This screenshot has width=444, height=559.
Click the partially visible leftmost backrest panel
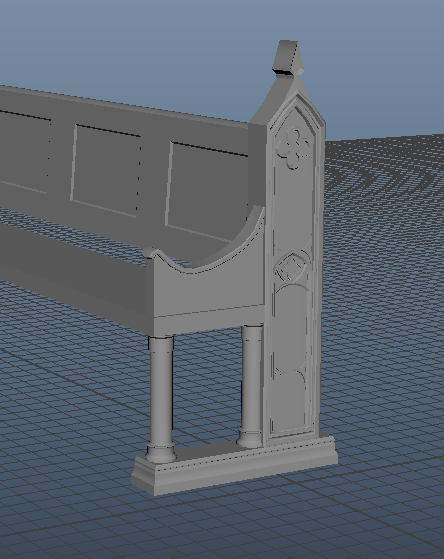pos(24,152)
